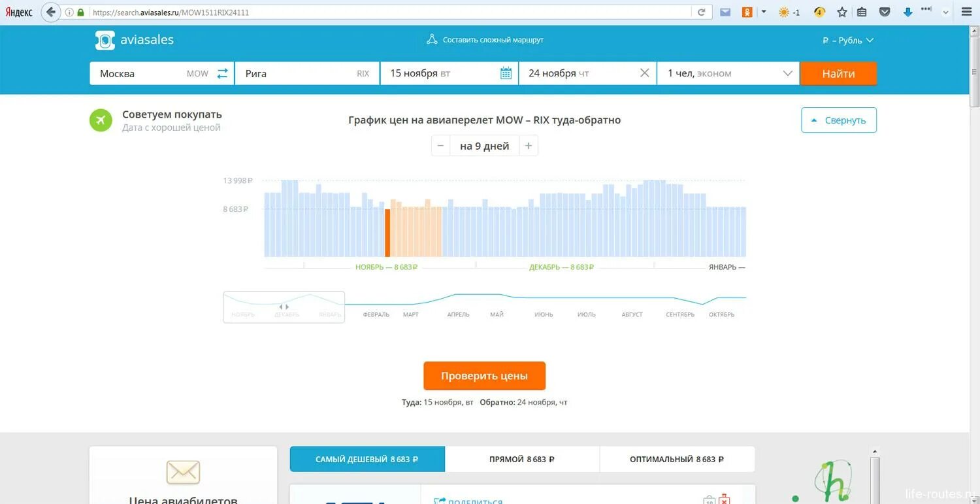Open the Odnoklassniki extension icon
This screenshot has width=980, height=504.
point(747,12)
